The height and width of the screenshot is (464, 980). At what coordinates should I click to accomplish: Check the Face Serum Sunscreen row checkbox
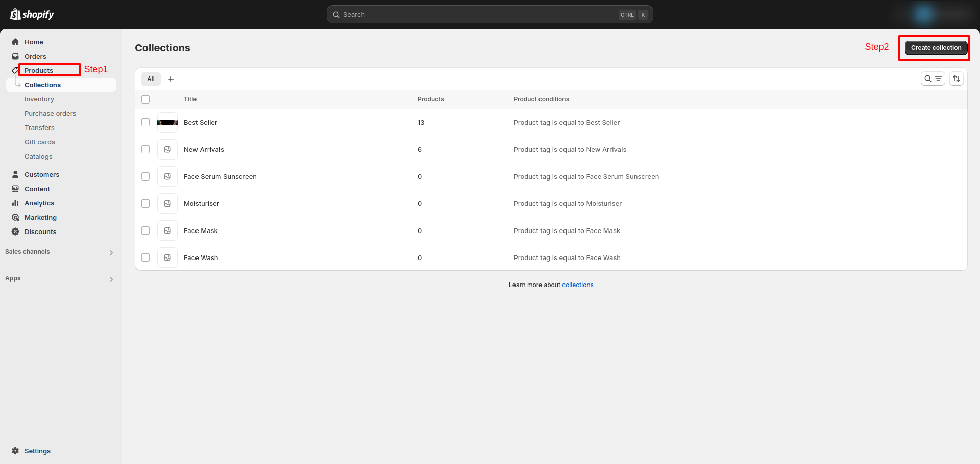point(145,176)
